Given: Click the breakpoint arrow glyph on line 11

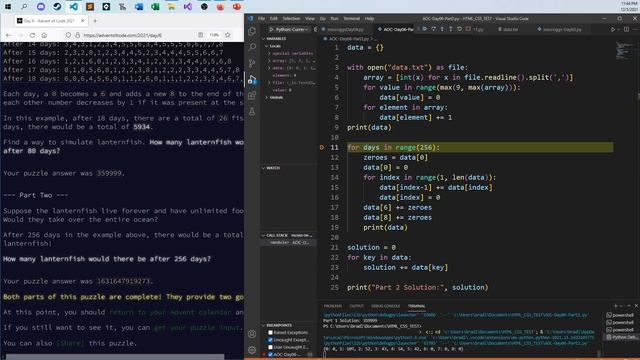Looking at the screenshot, I should point(322,147).
